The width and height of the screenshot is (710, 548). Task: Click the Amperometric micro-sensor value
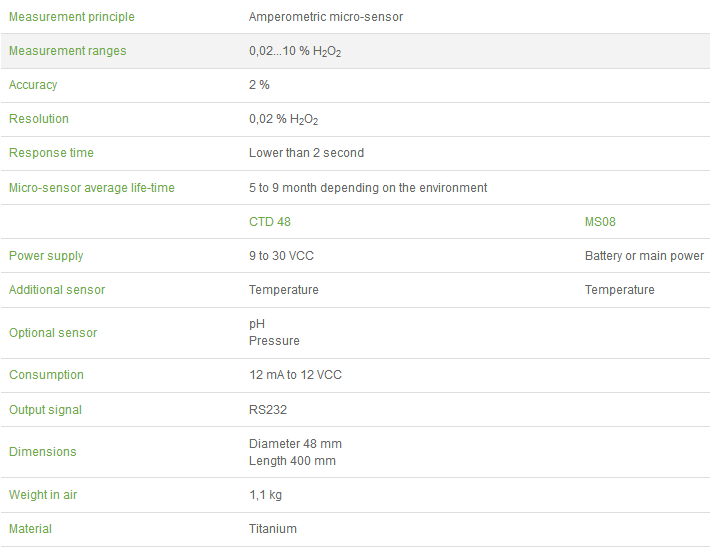[x=326, y=17]
